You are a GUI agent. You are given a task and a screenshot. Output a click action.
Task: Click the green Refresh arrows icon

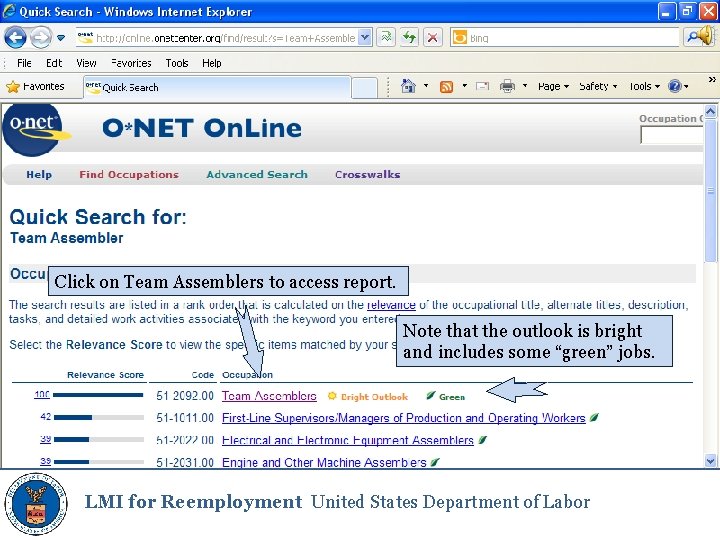409,37
